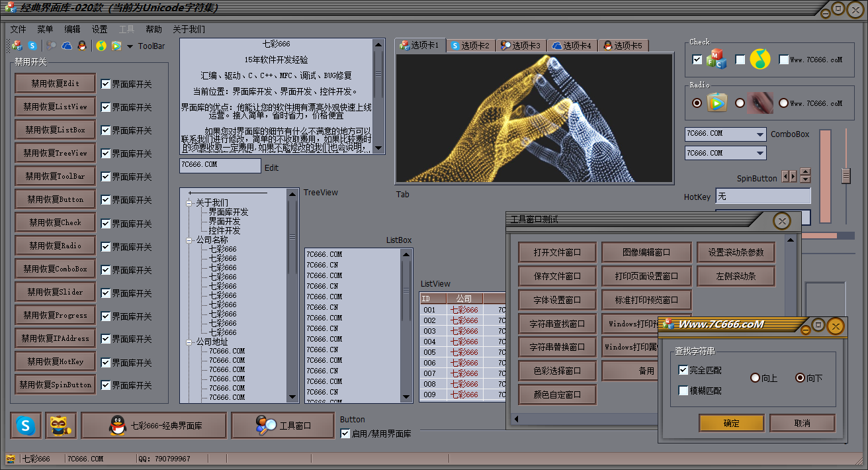The image size is (868, 470).
Task: Open the first 7C666.COM combo box
Action: [x=760, y=134]
